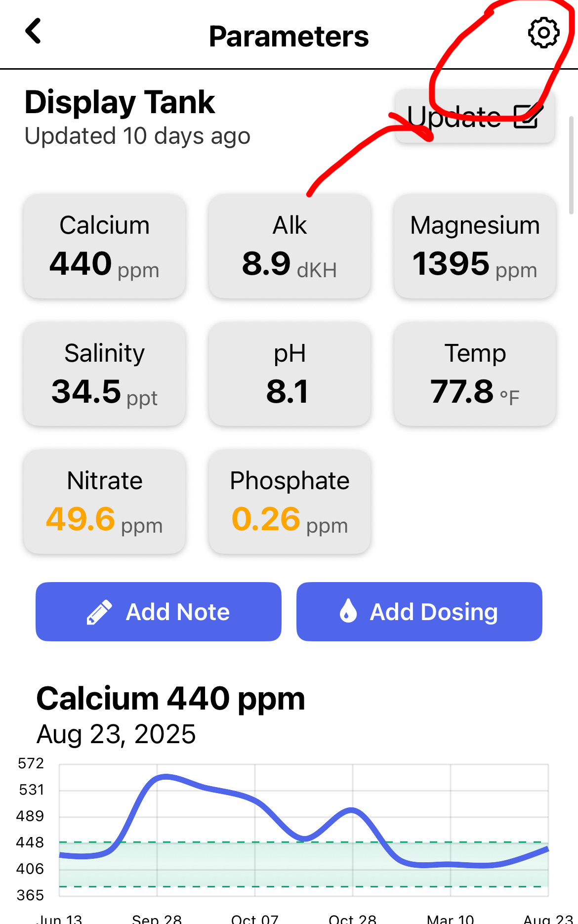Tap the Display Tank heading

point(120,102)
